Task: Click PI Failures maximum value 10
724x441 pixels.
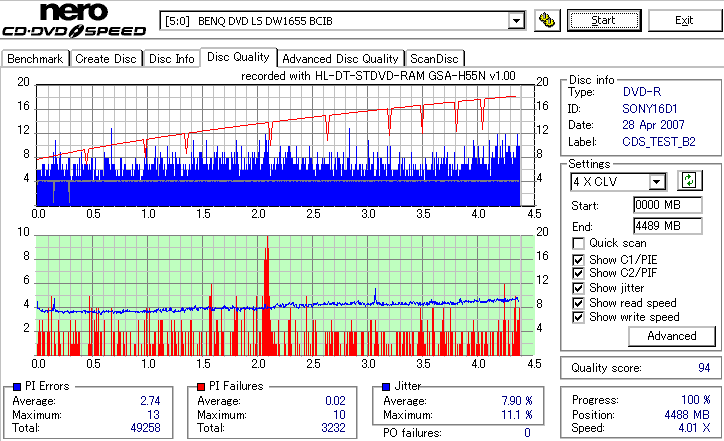Action: 339,415
